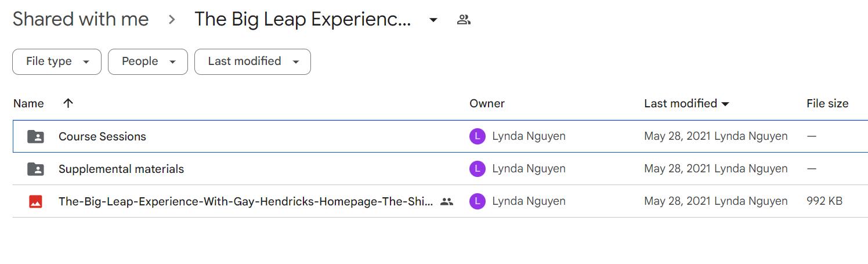Click Lynda Nguyen avatar in Supplemental materials row
Image resolution: width=868 pixels, height=264 pixels.
click(x=478, y=169)
